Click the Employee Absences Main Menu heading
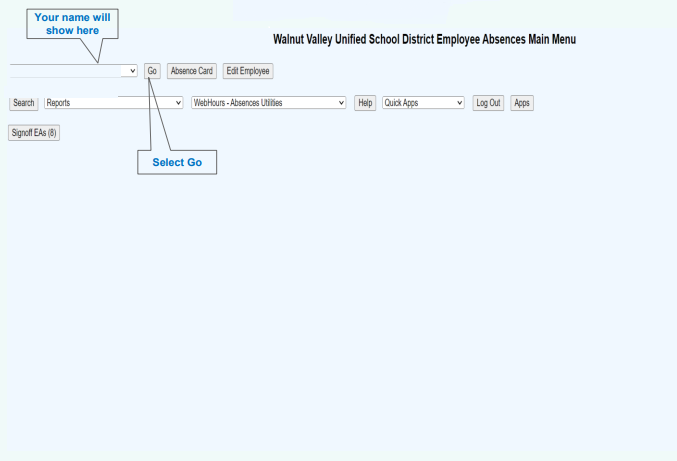The height and width of the screenshot is (461, 677). 424,39
